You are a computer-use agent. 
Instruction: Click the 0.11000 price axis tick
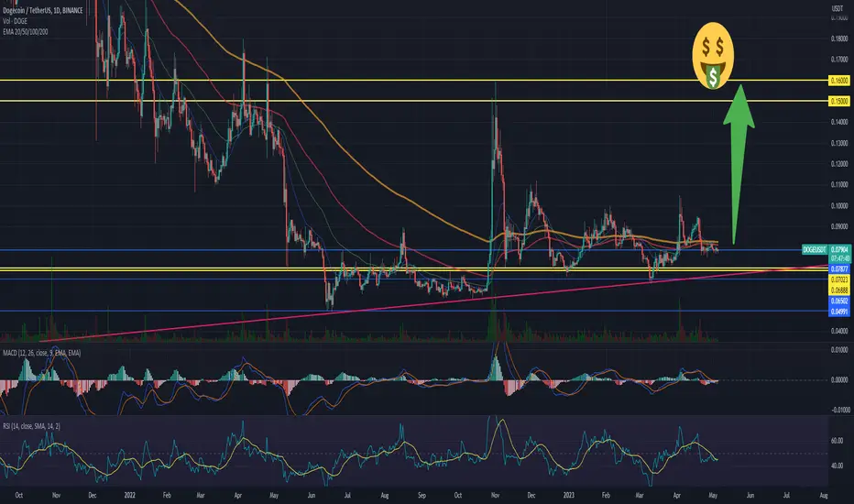tap(839, 185)
